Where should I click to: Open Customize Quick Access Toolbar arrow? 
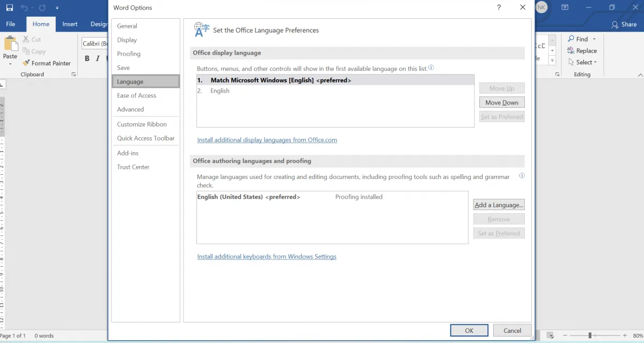coord(57,9)
